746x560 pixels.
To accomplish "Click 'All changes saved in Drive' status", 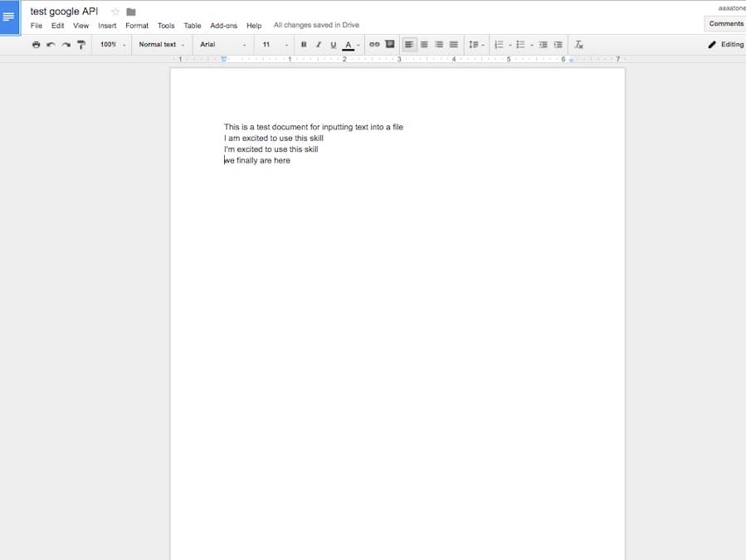I will (316, 25).
